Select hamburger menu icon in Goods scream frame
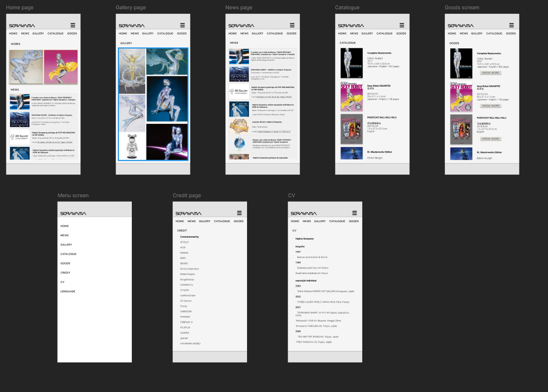The image size is (548, 392). click(x=512, y=25)
